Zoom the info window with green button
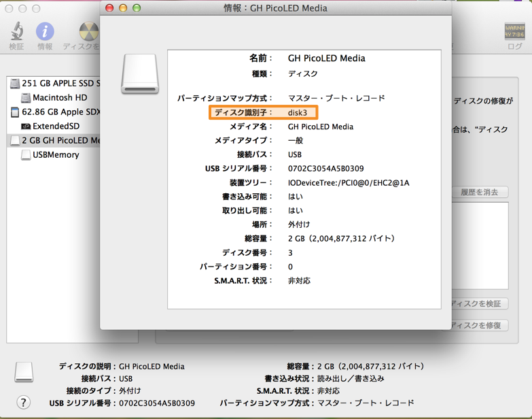This screenshot has height=419, width=532. (137, 7)
